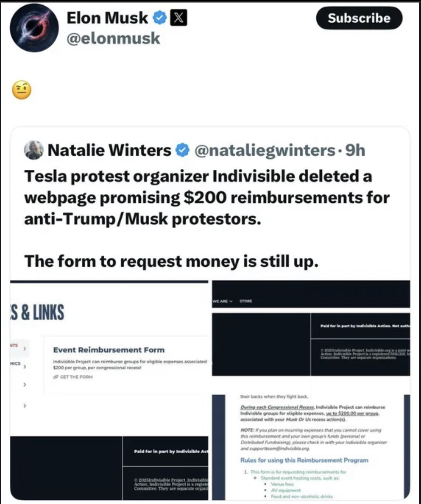421x504 pixels.
Task: Click the Event Reimbursement Form heading
Action: click(x=109, y=350)
